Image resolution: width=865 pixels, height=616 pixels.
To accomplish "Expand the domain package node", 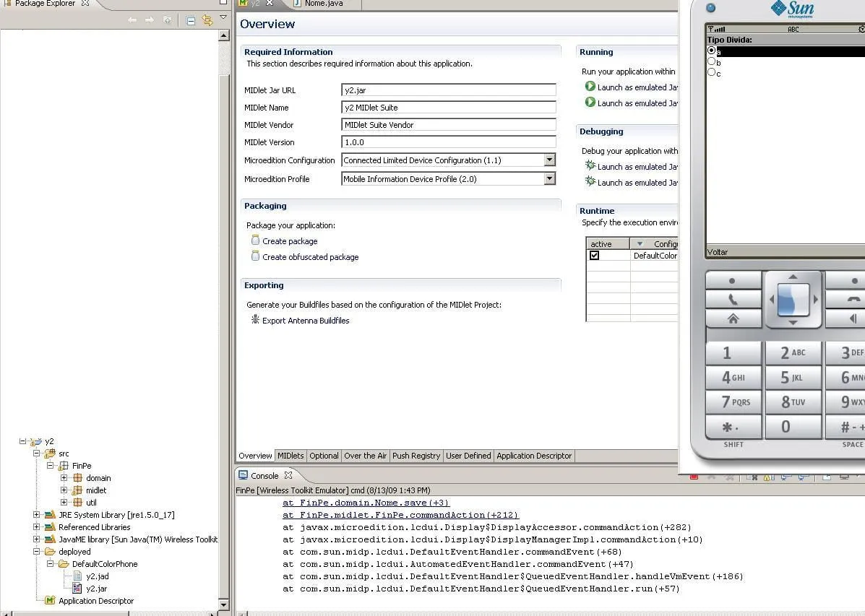I will (64, 478).
